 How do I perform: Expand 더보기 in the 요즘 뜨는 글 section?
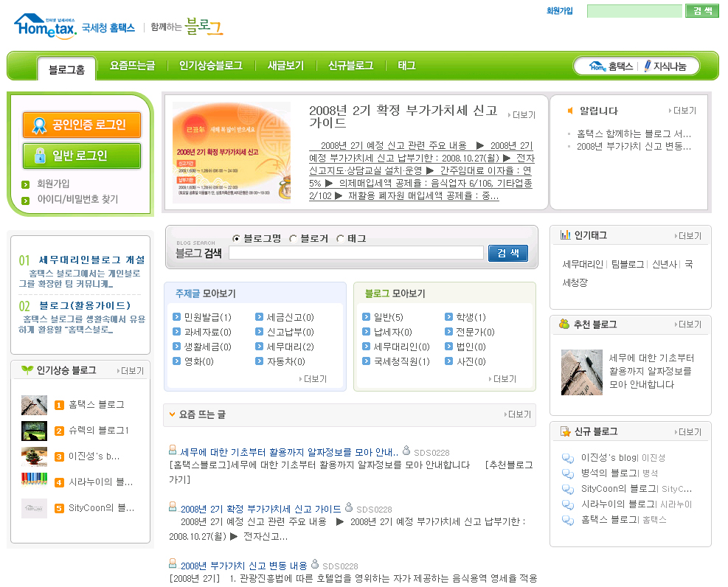pos(518,414)
